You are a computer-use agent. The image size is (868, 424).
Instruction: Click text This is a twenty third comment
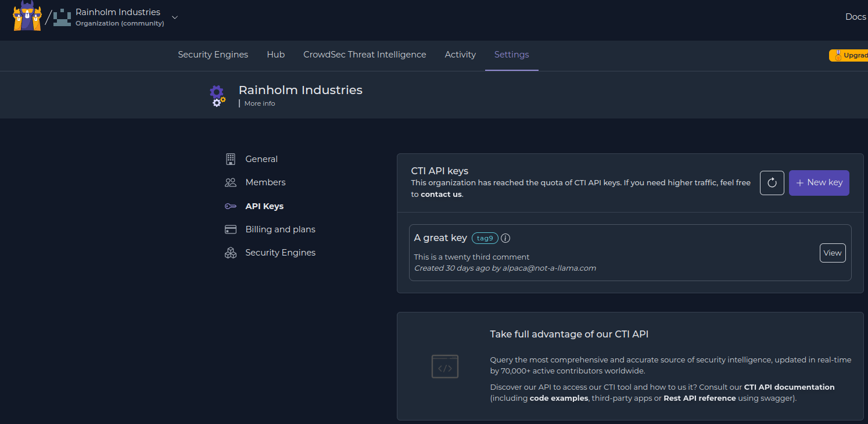coord(472,257)
